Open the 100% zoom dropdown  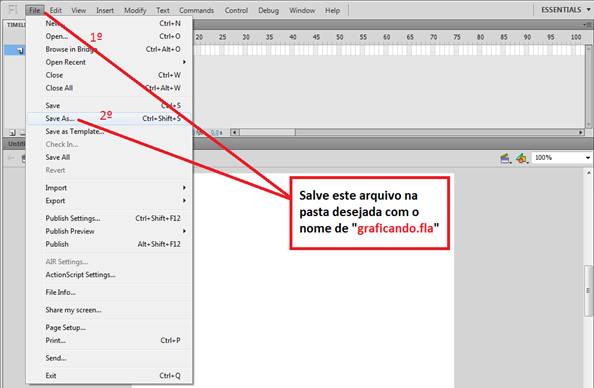point(561,158)
